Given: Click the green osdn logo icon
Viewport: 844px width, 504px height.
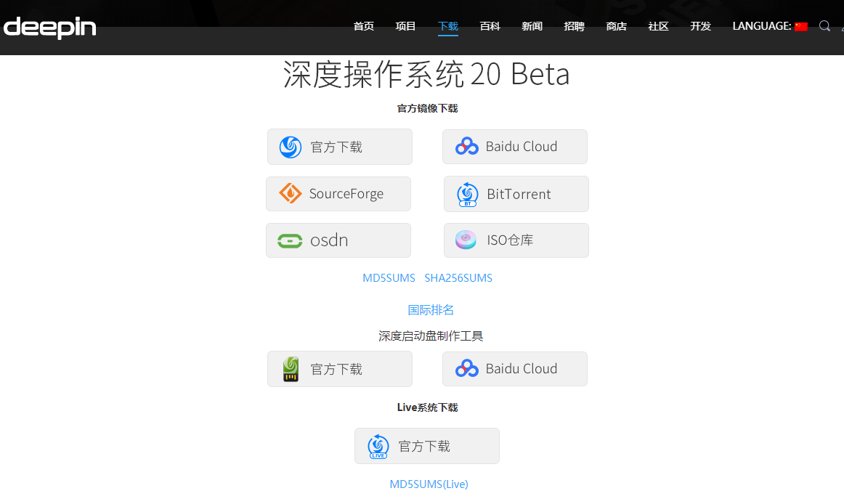Looking at the screenshot, I should click(290, 240).
